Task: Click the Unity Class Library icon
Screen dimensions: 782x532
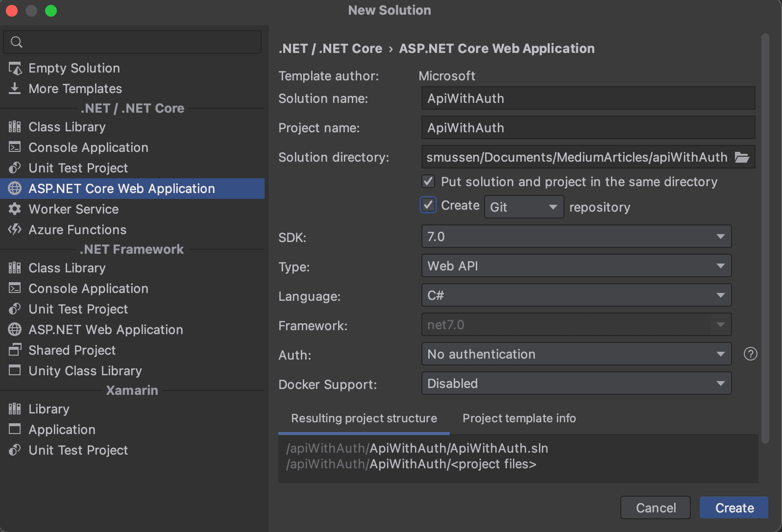Action: pos(15,371)
